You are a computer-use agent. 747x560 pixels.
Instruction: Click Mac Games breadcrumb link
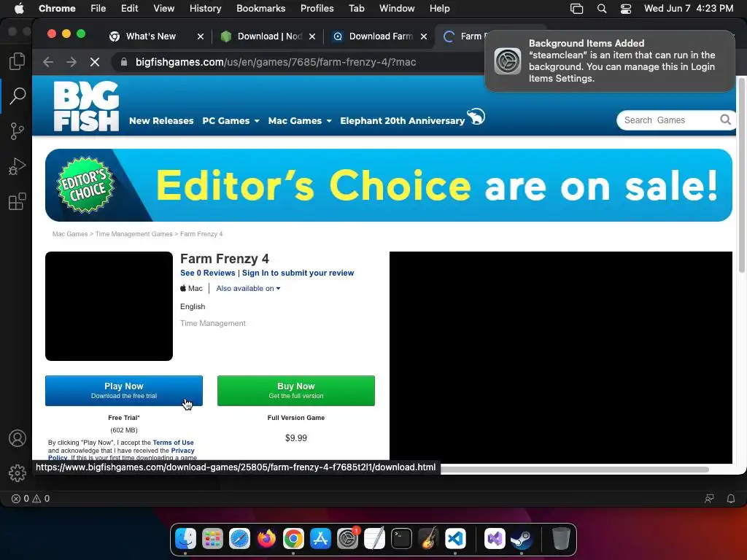coord(70,234)
